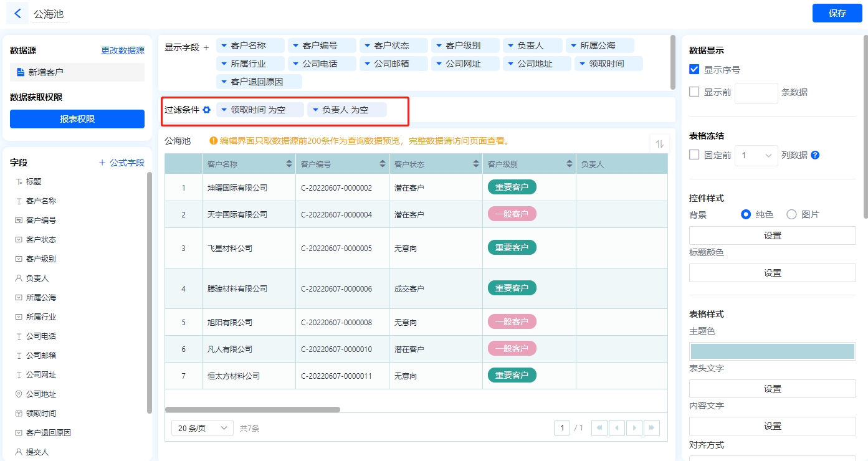The image size is (868, 461).
Task: Enable the 固定前 column freeze checkbox
Action: [x=694, y=154]
